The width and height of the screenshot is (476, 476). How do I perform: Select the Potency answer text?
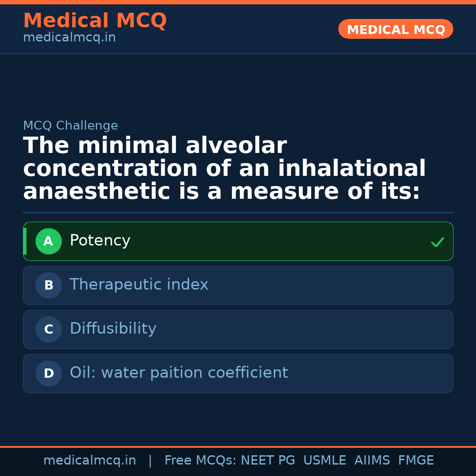[100, 241]
